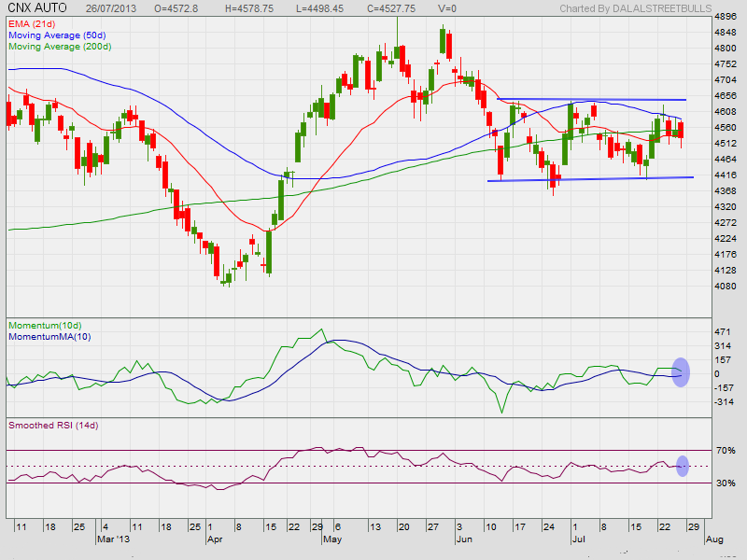
Task: Click the 4272 price axis label
Action: [726, 223]
